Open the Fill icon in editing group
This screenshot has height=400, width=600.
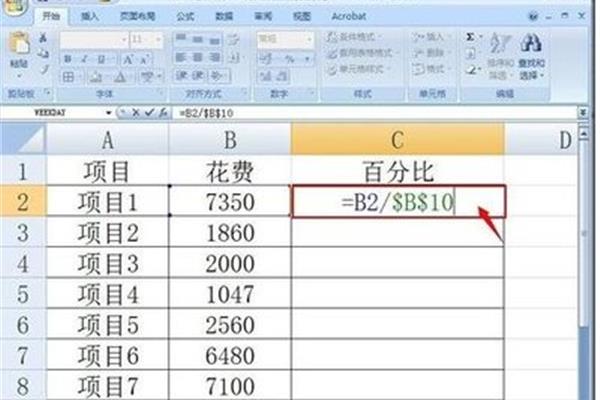coord(470,54)
